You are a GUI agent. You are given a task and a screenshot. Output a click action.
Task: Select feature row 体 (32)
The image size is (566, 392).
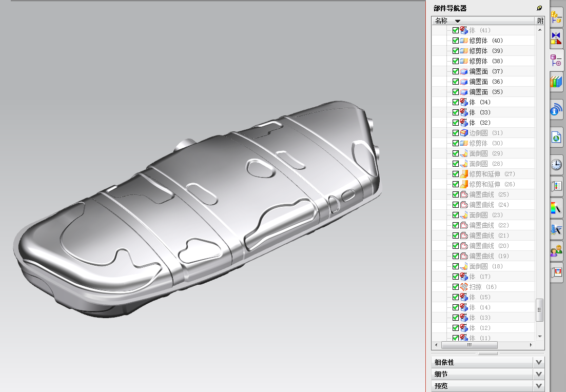(x=483, y=123)
